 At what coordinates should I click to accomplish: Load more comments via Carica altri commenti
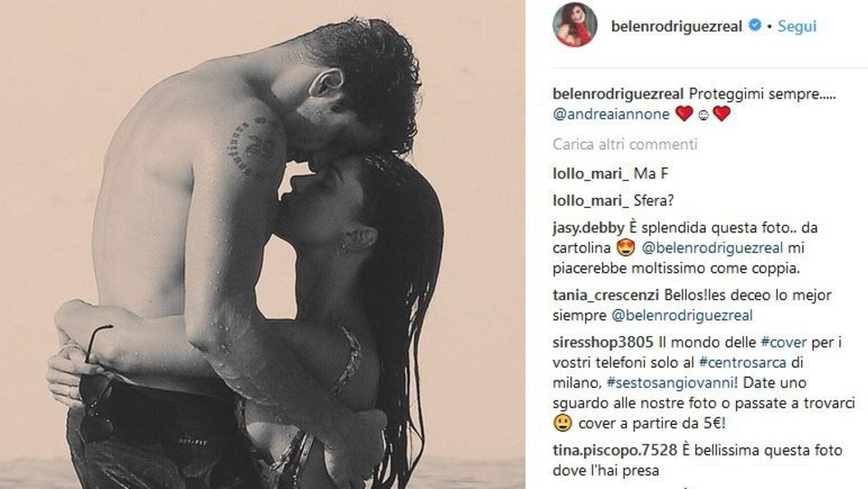click(x=625, y=145)
